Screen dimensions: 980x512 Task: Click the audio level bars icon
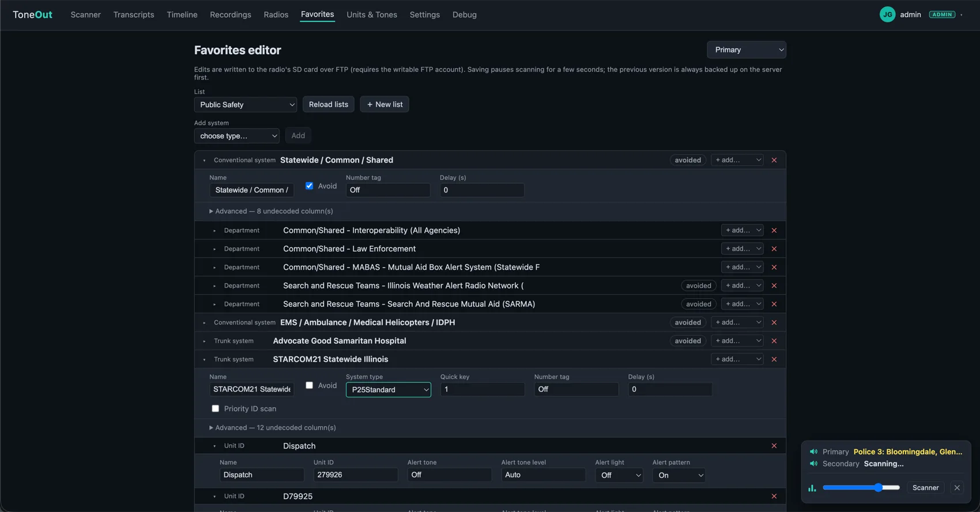point(812,488)
